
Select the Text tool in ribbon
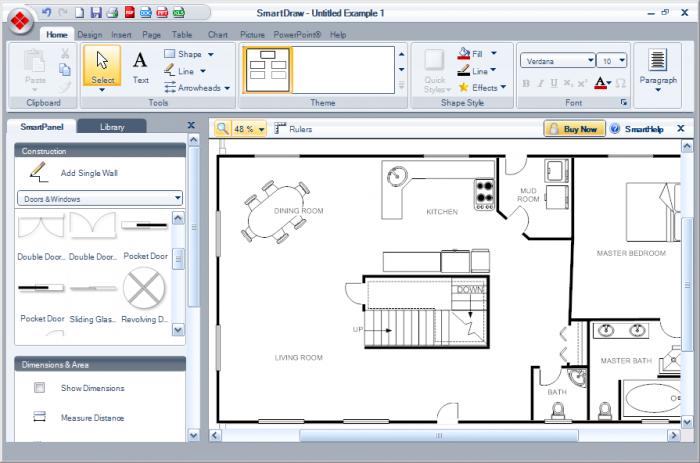coord(140,66)
